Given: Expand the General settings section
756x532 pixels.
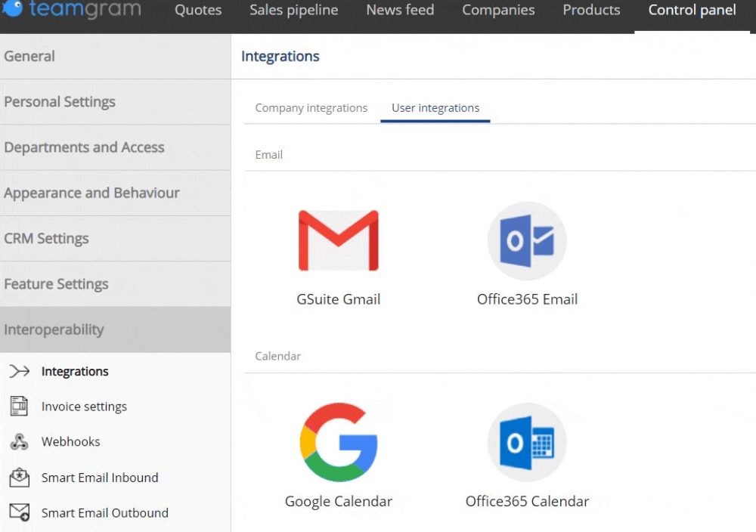Looking at the screenshot, I should pos(115,57).
